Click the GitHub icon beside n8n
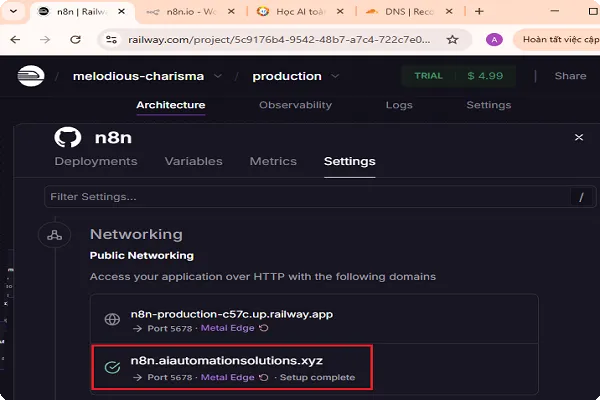Image resolution: width=600 pixels, height=400 pixels. click(68, 137)
